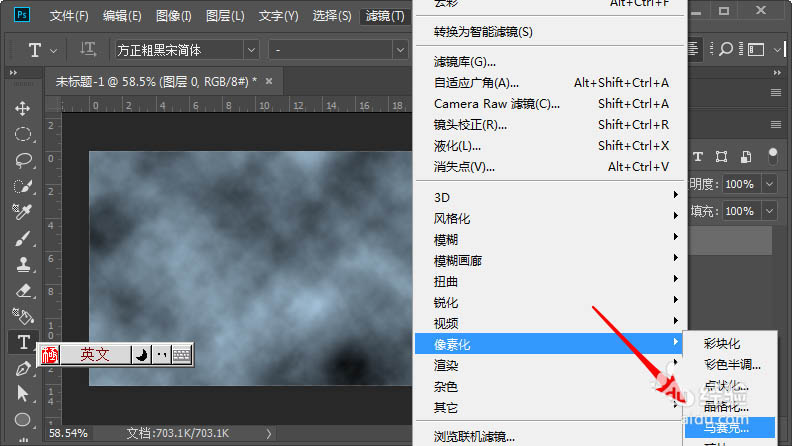This screenshot has width=792, height=446.
Task: Open the upper panel flyout menu
Action: 776,92
